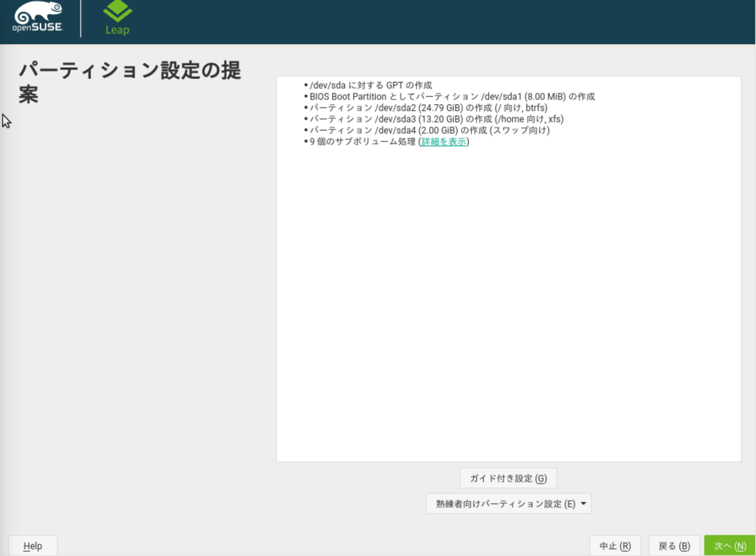This screenshot has width=756, height=556.
Task: Expand 熟練者向けパーティション設定 (E) dropdown
Action: pos(508,504)
